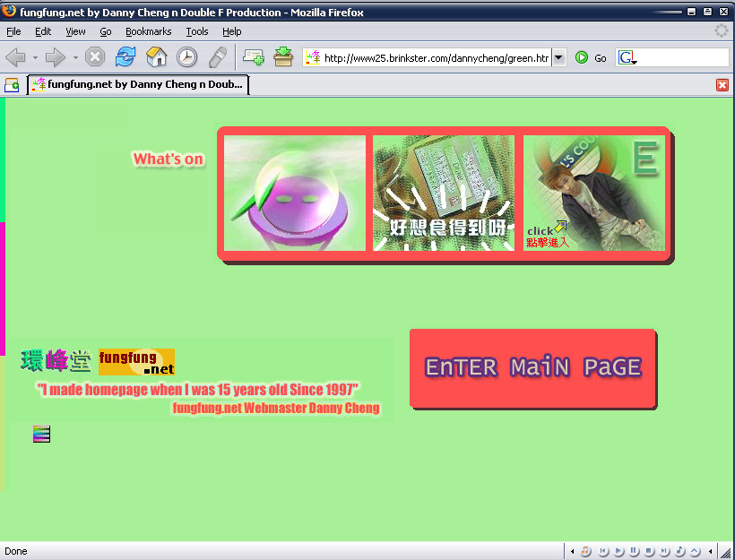The width and height of the screenshot is (735, 560).
Task: Click the new tab icon in toolbar
Action: pyautogui.click(x=254, y=57)
